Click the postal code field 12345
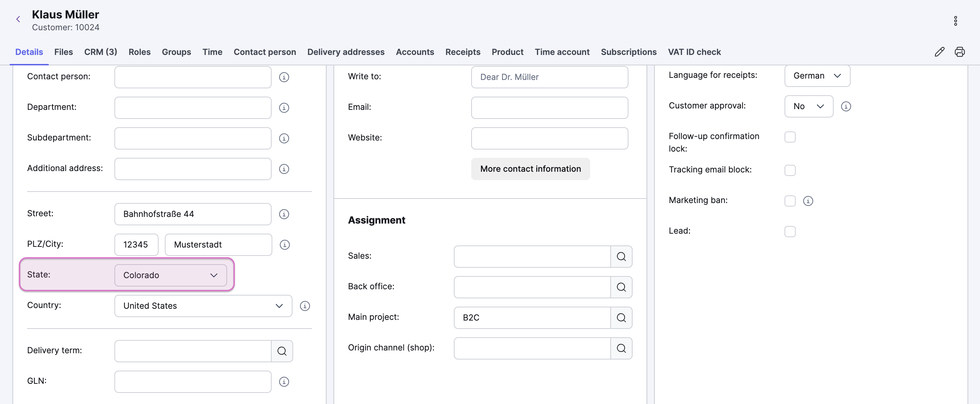Image resolution: width=980 pixels, height=404 pixels. 136,245
